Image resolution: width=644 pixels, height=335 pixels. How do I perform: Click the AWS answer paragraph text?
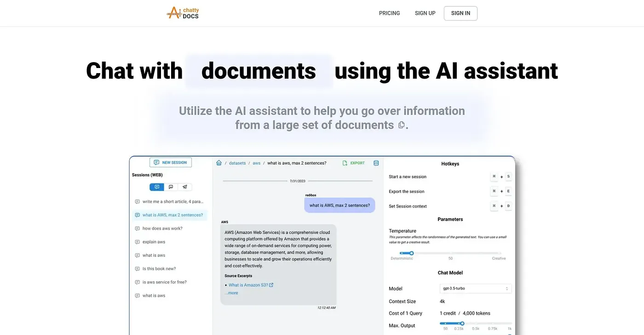tap(278, 249)
